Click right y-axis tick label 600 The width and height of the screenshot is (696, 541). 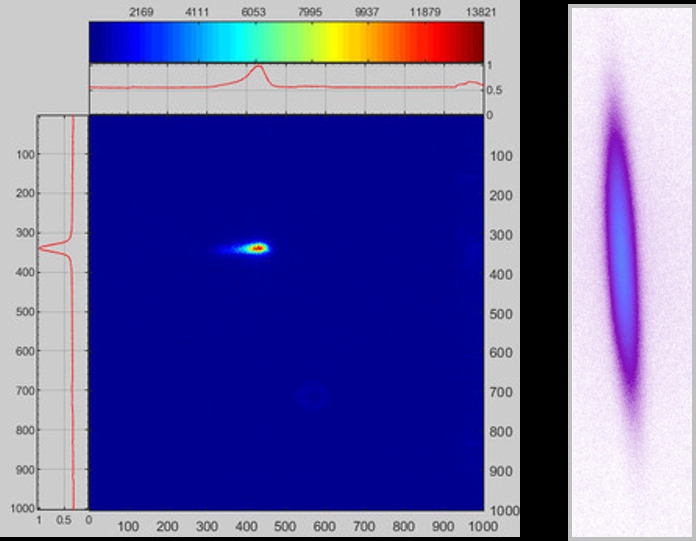click(x=501, y=353)
